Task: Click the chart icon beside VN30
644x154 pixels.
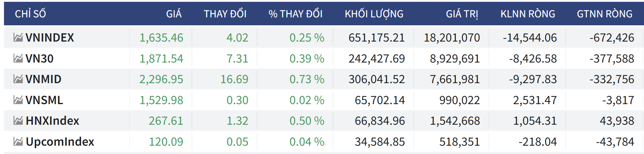Action: click(18, 58)
